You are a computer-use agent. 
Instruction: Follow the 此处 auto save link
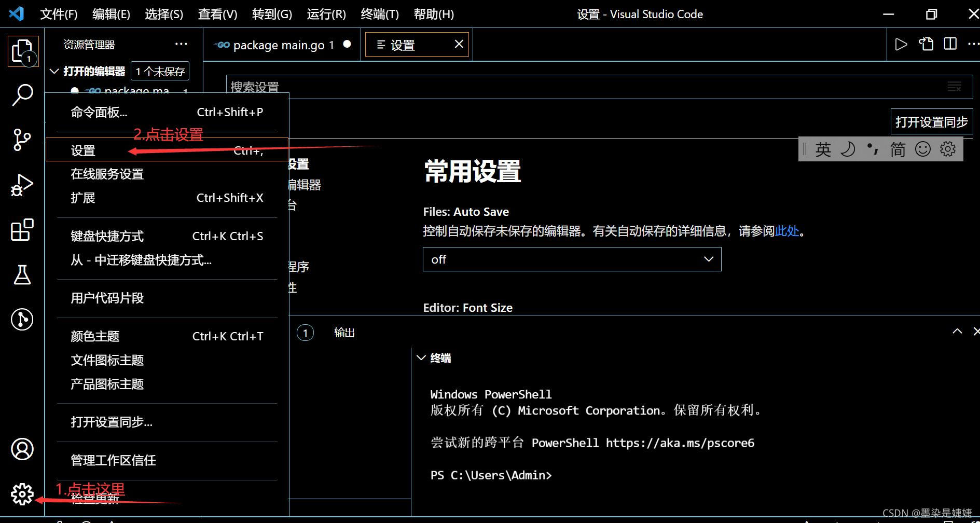coord(786,231)
